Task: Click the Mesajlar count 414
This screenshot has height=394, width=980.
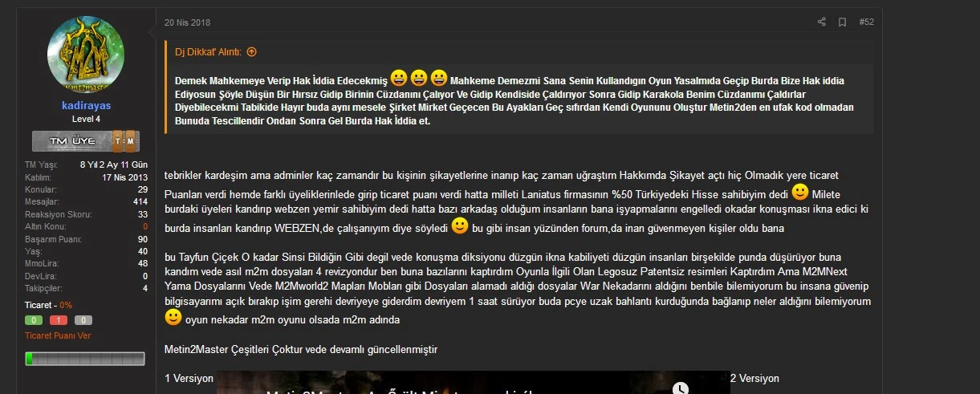Action: coord(140,201)
